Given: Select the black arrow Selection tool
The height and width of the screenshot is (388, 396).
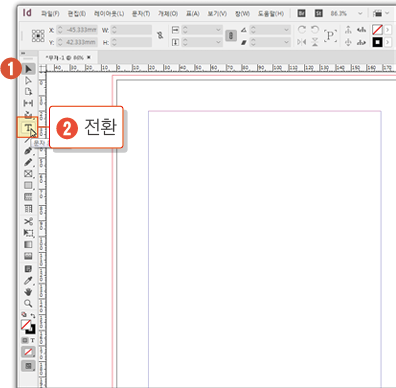Looking at the screenshot, I should click(x=28, y=69).
